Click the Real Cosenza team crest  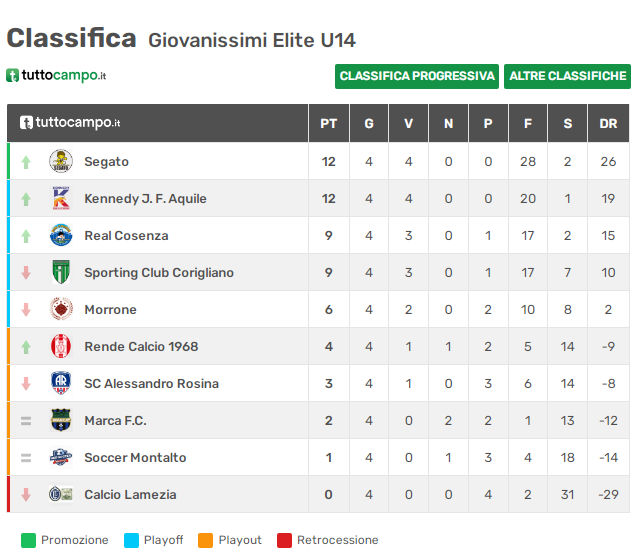[61, 235]
